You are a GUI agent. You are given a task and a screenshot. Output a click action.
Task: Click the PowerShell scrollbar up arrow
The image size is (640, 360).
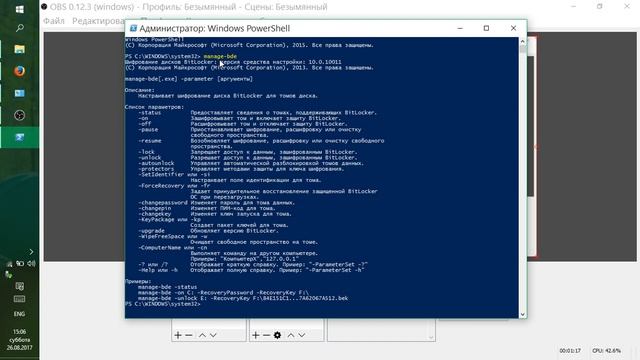coord(522,41)
